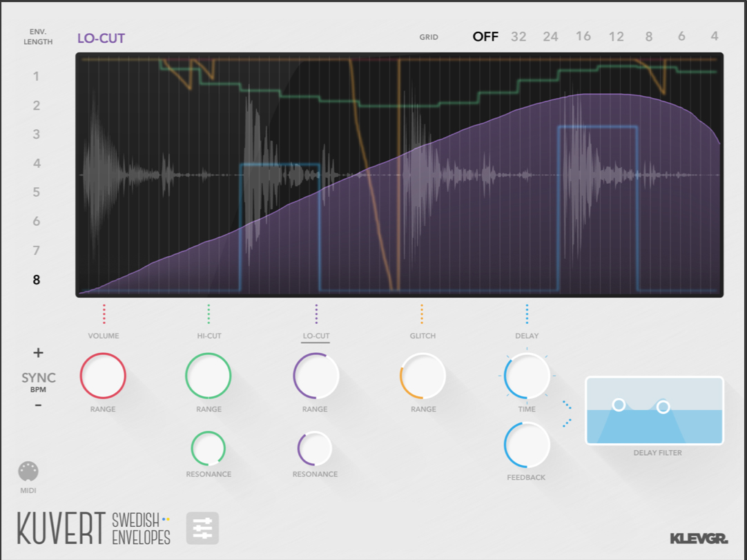The image size is (747, 560).
Task: Click the KLEVGR brand logo
Action: pyautogui.click(x=699, y=539)
